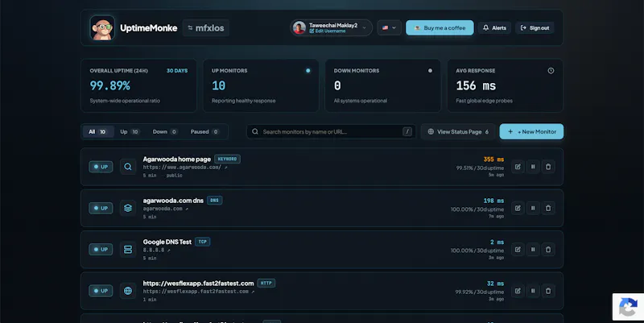
Task: Click the Avg Response clock icon
Action: 551,71
